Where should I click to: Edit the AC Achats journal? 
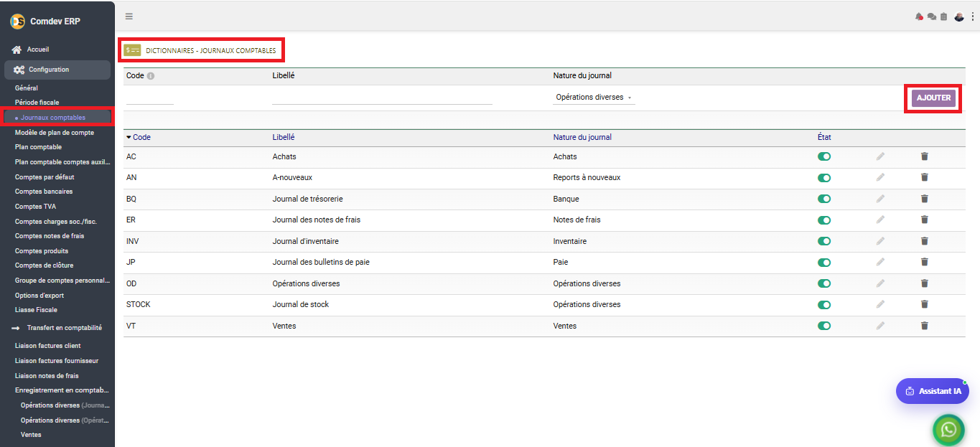[880, 156]
